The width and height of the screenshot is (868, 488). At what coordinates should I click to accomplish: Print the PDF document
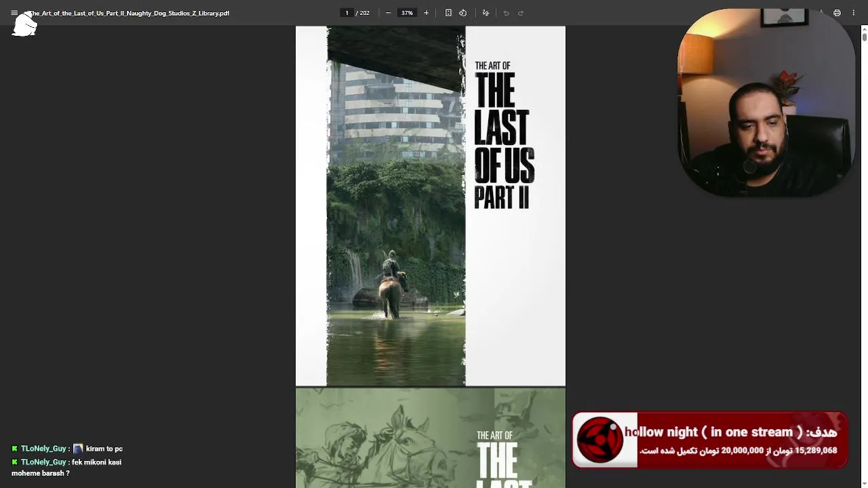tap(837, 13)
